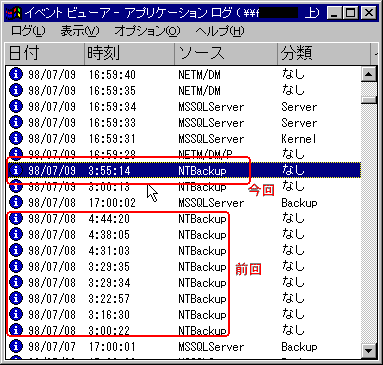Screen dimensions: 383x365
Task: Select time 17:00:02 on 98/07/08
Action: click(112, 203)
